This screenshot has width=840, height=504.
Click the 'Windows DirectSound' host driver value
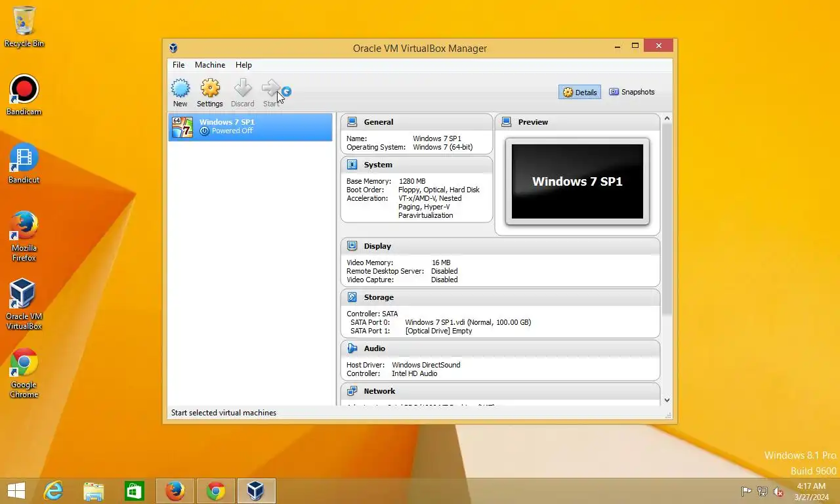point(426,365)
